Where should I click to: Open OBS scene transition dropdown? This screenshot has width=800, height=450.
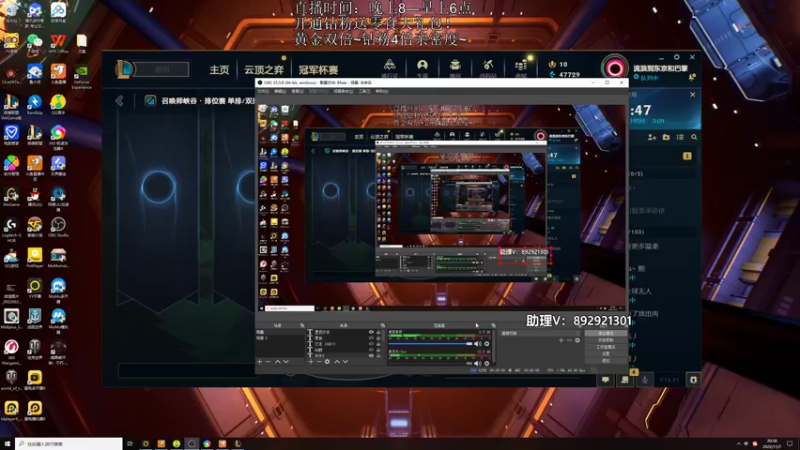541,333
